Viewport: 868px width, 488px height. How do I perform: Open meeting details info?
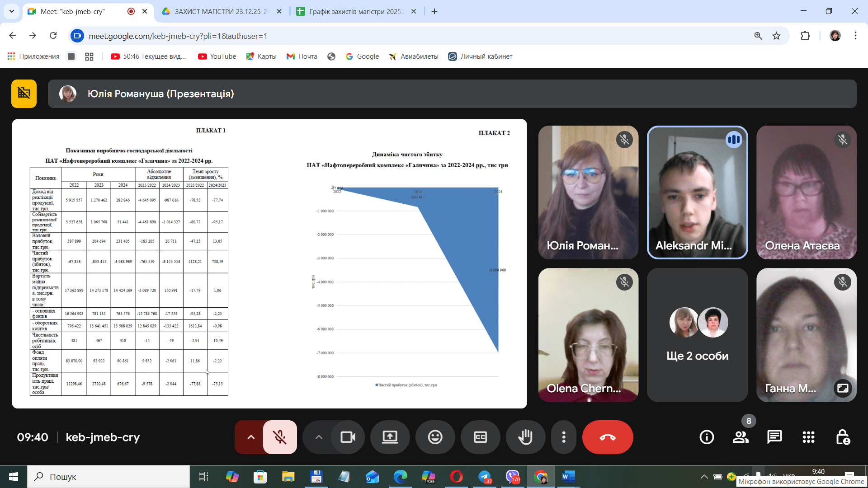pyautogui.click(x=707, y=437)
